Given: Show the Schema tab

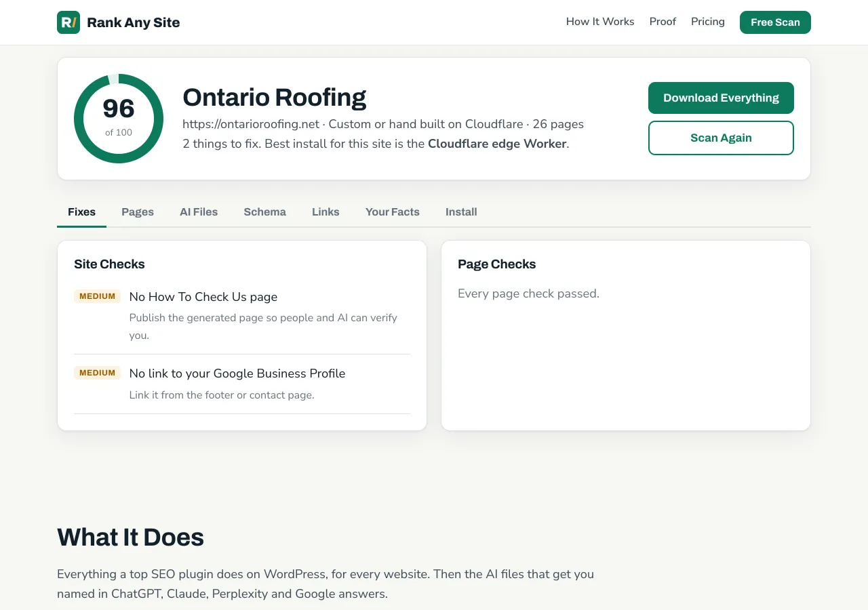Looking at the screenshot, I should coord(264,212).
